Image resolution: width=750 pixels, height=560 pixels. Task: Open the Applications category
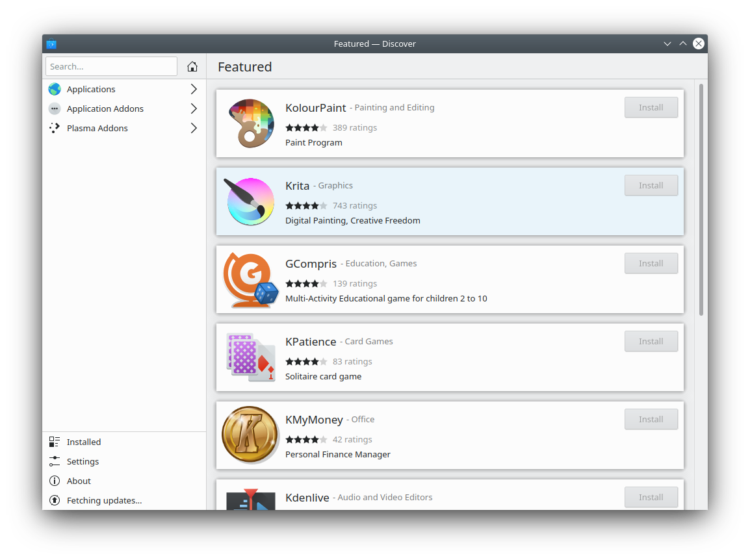(124, 89)
